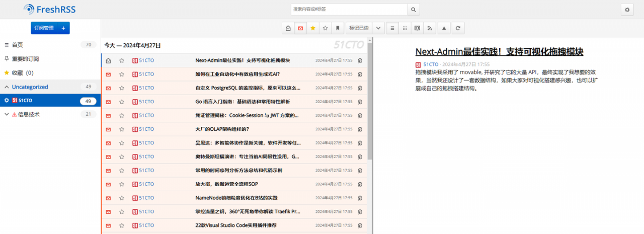The image size is (644, 234).
Task: Expand the 信息技术 category chevron
Action: (x=7, y=114)
